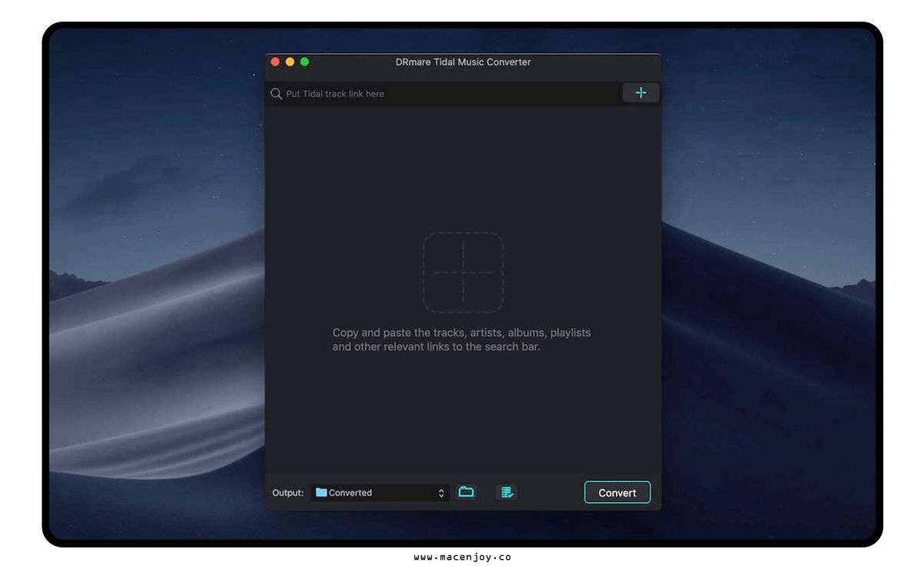924x566 pixels.
Task: Open the output folder icon
Action: (466, 492)
